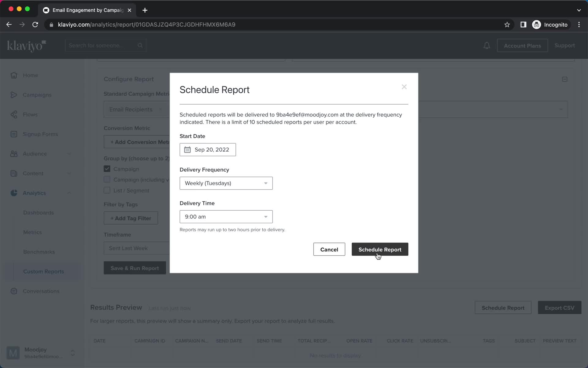
Task: Open Campaigns in sidebar
Action: point(37,95)
